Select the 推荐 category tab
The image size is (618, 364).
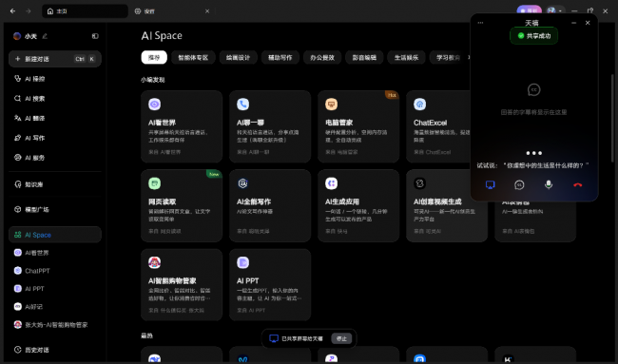(x=154, y=58)
